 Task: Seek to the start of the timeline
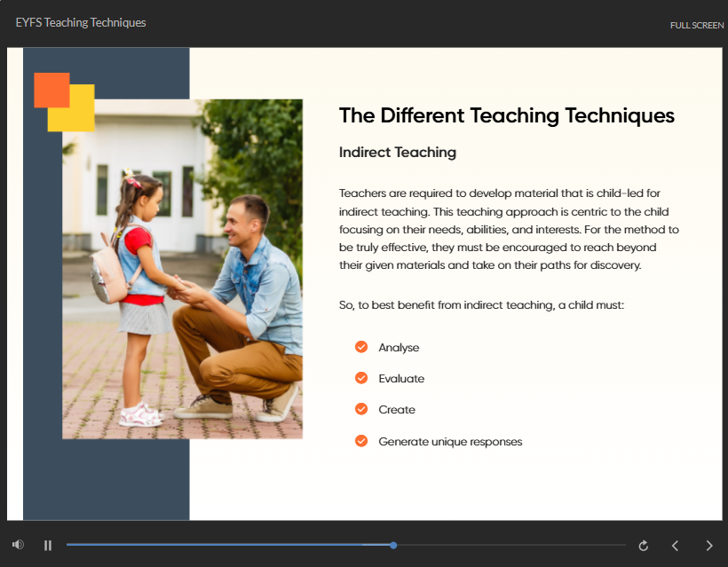pyautogui.click(x=69, y=545)
